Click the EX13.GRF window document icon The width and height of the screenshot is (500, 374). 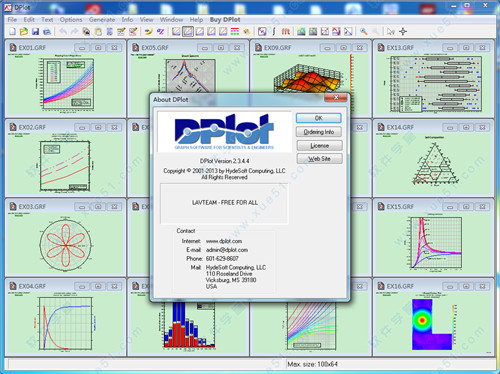[381, 47]
